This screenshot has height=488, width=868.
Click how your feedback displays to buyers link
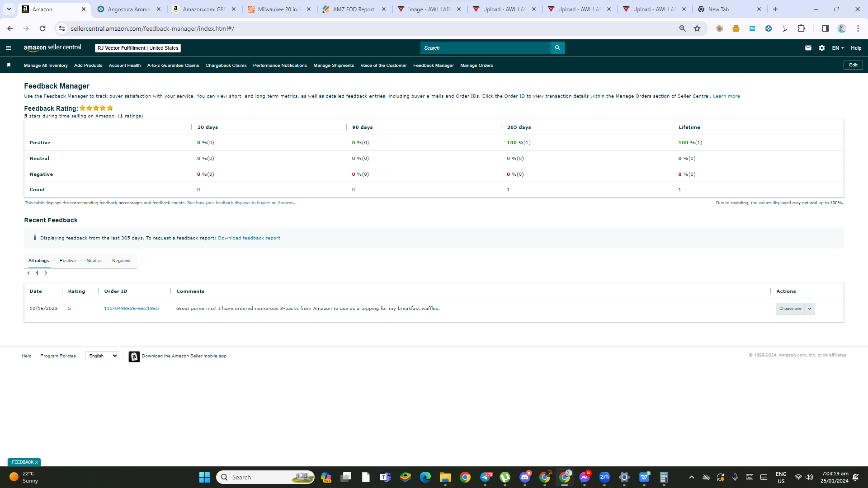[x=241, y=203]
